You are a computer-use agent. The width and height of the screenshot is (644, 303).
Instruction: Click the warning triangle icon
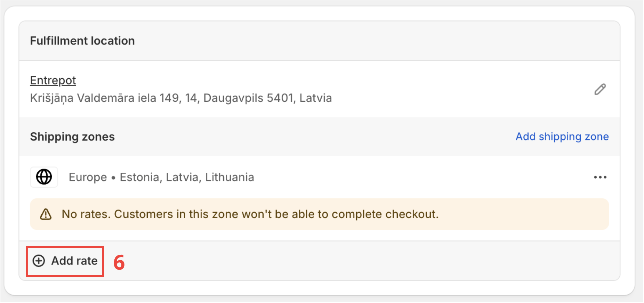(x=46, y=214)
